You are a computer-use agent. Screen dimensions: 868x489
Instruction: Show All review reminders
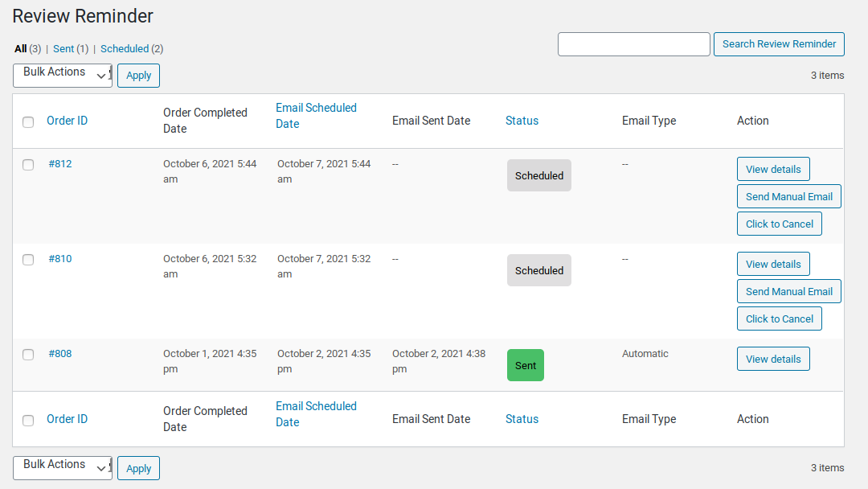pyautogui.click(x=21, y=48)
